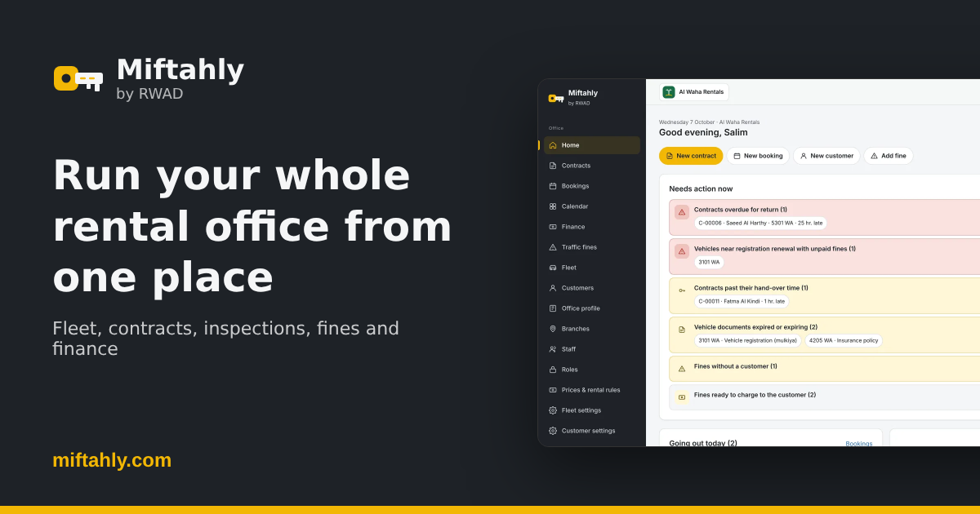Open contract chip C-00011 Fatma Al Kindi

coord(742,301)
